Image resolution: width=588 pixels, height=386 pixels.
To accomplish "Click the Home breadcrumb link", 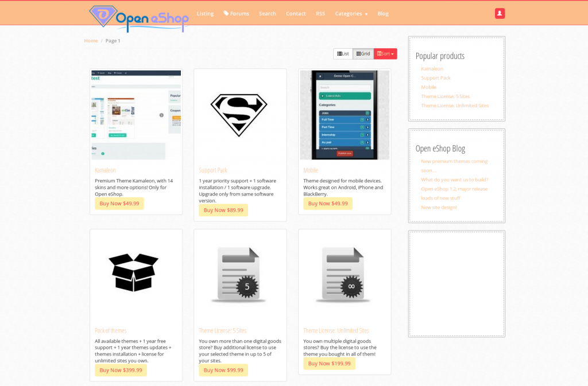I will coord(91,41).
